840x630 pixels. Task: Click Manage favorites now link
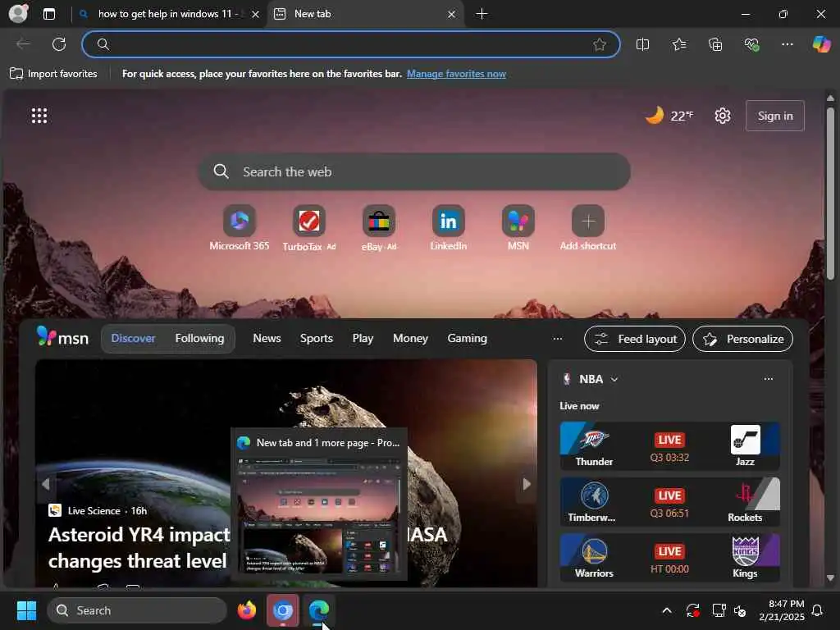(x=456, y=74)
